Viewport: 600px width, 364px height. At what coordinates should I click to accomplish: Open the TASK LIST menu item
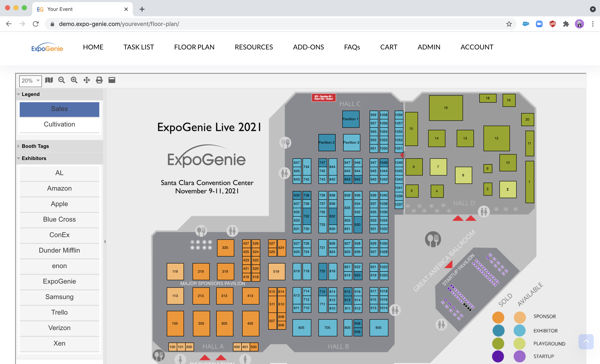[138, 47]
